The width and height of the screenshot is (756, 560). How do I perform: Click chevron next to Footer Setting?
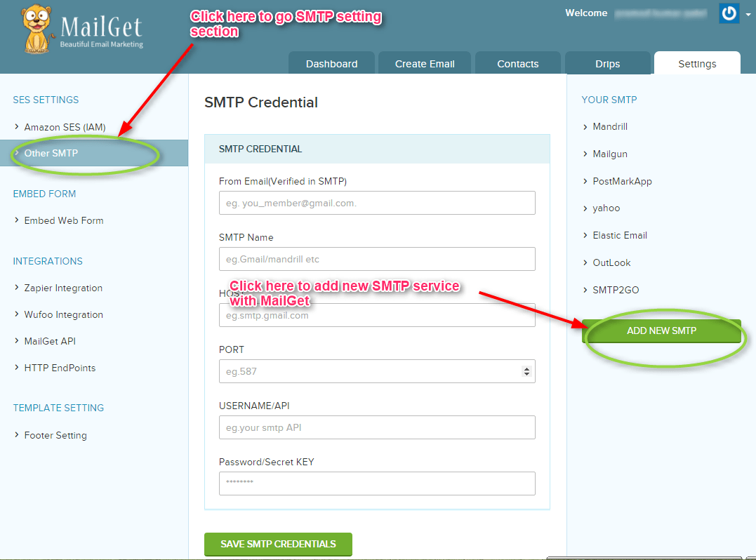click(16, 434)
